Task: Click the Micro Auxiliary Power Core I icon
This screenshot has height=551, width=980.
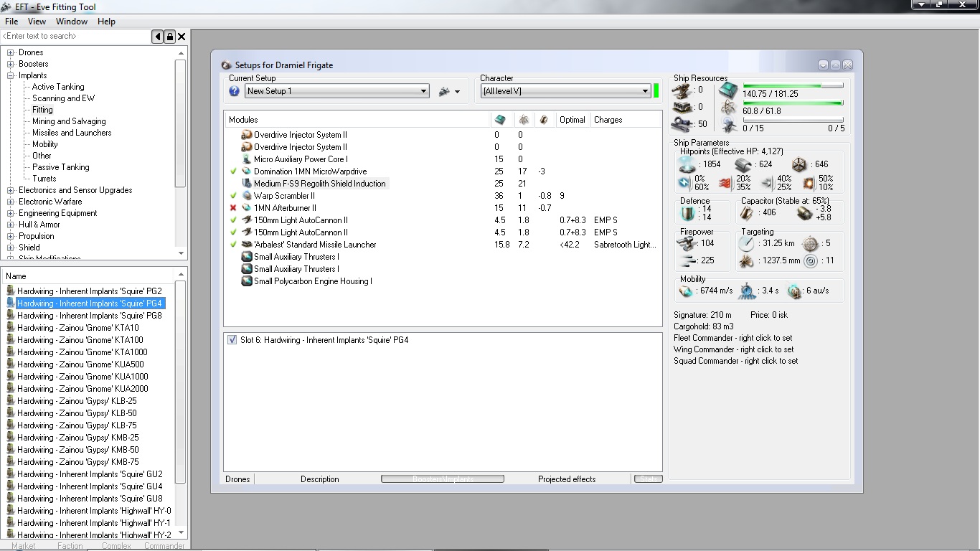Action: (247, 159)
